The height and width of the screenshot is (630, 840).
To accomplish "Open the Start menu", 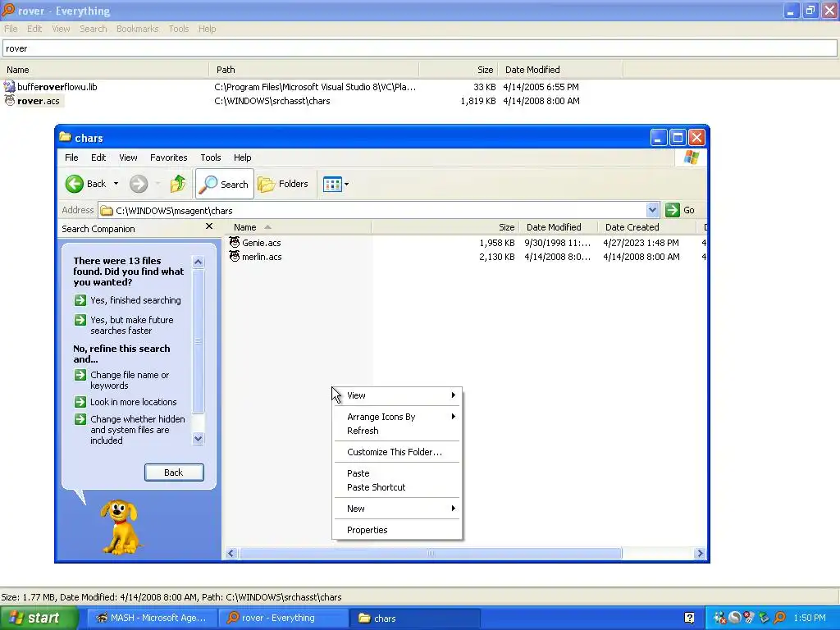I will pyautogui.click(x=39, y=618).
